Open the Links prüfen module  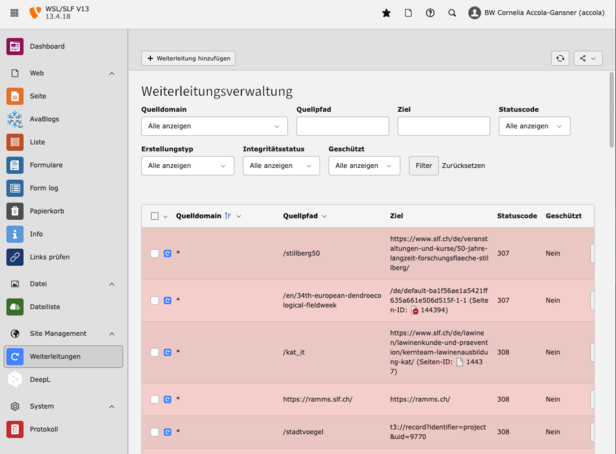click(x=50, y=257)
